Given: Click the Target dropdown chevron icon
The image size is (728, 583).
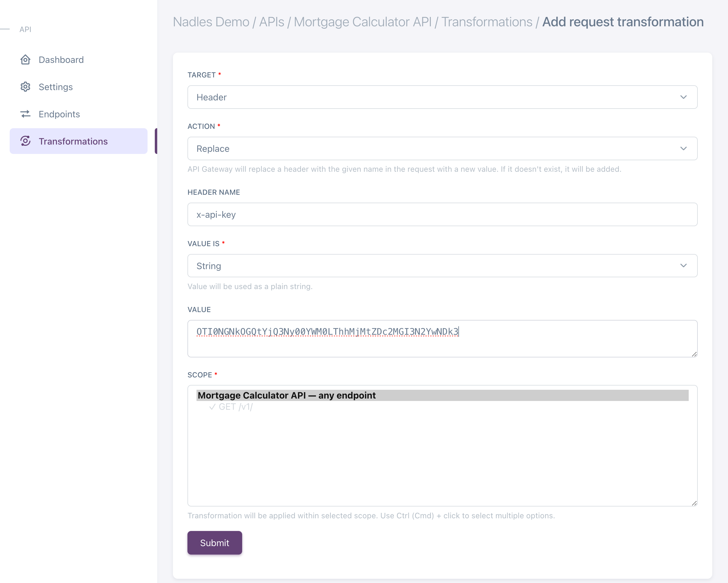Looking at the screenshot, I should coord(683,97).
